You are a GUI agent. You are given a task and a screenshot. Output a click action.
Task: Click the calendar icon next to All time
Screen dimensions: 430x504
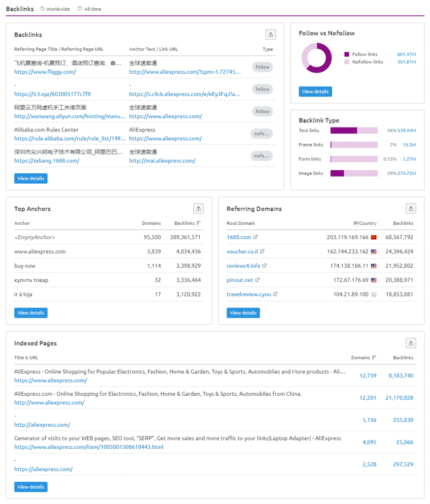80,9
